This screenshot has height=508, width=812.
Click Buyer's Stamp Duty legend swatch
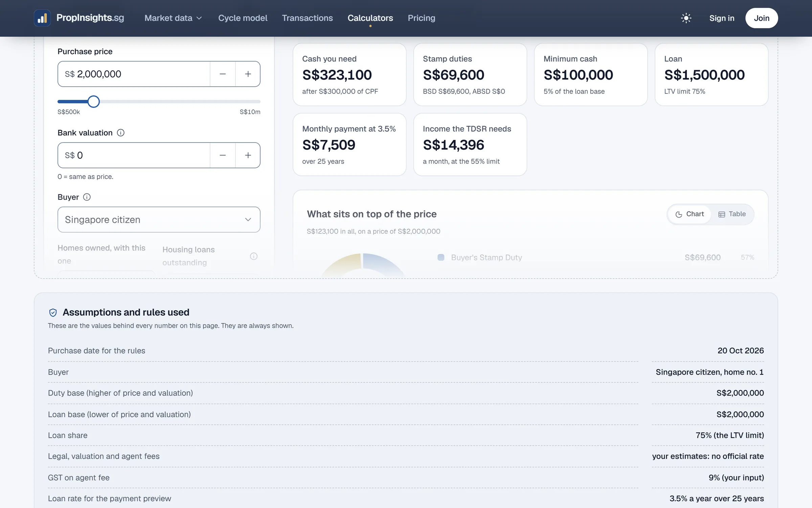(x=441, y=257)
